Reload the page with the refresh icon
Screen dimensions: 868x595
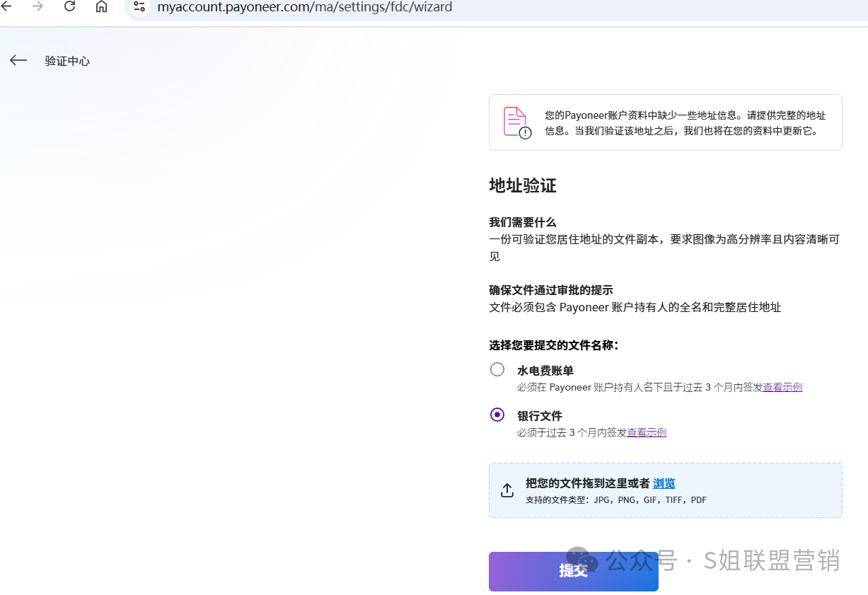69,6
